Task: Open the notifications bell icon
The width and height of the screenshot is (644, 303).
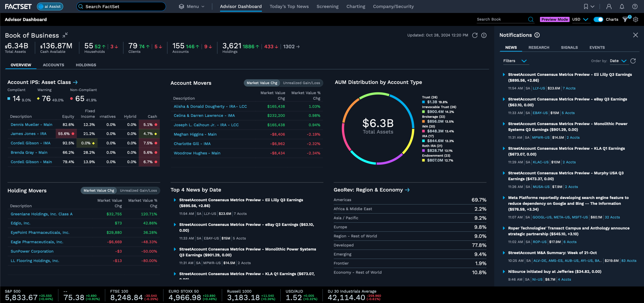Action: [x=622, y=6]
